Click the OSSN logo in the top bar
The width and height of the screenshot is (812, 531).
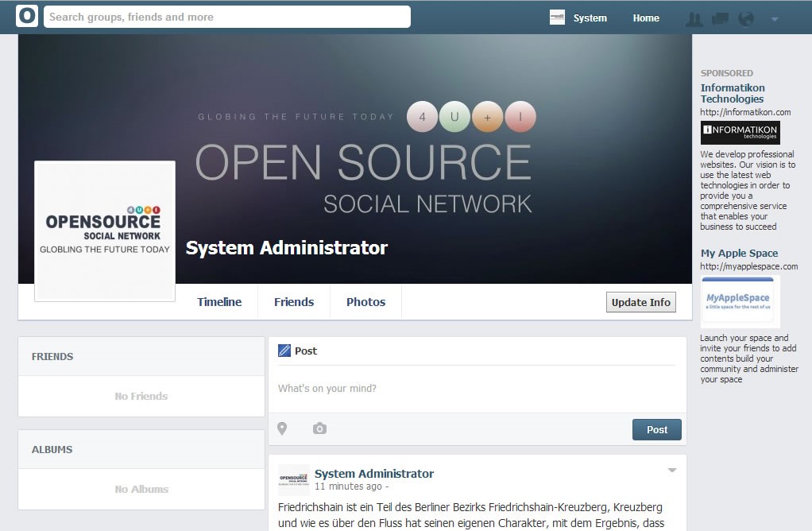(x=27, y=17)
